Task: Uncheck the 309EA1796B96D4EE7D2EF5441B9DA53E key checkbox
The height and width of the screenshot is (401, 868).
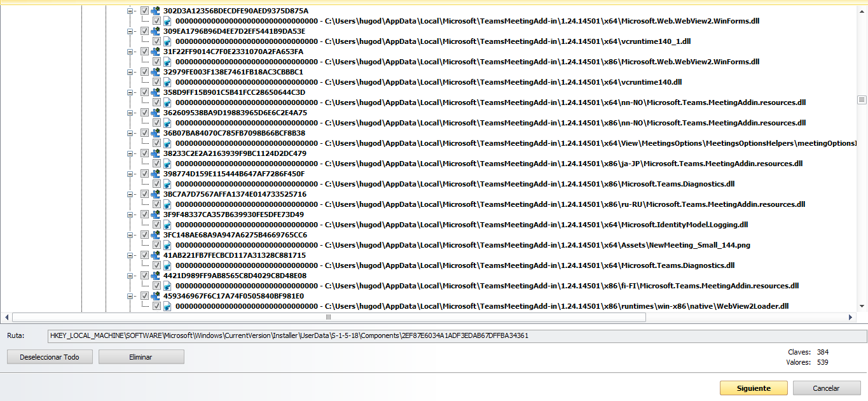Action: pyautogui.click(x=144, y=31)
